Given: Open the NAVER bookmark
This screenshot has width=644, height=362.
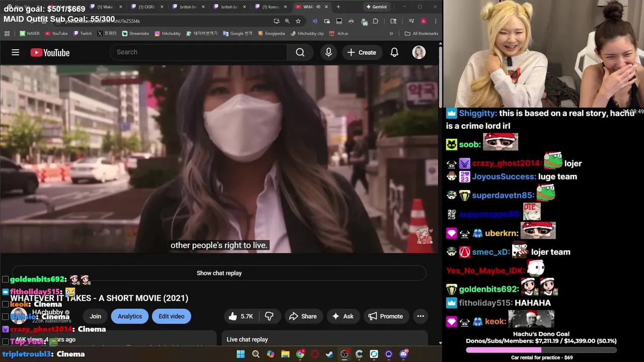Looking at the screenshot, I should click(30, 34).
